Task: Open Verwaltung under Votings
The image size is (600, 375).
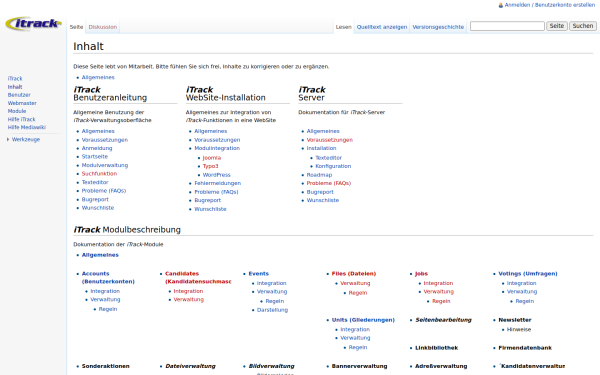Action: click(x=522, y=292)
